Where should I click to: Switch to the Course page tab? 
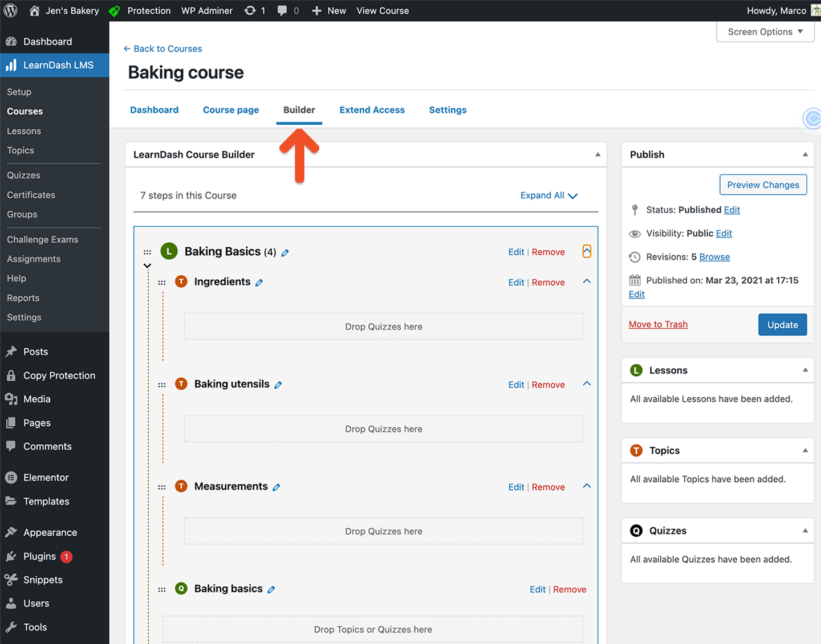pyautogui.click(x=231, y=110)
